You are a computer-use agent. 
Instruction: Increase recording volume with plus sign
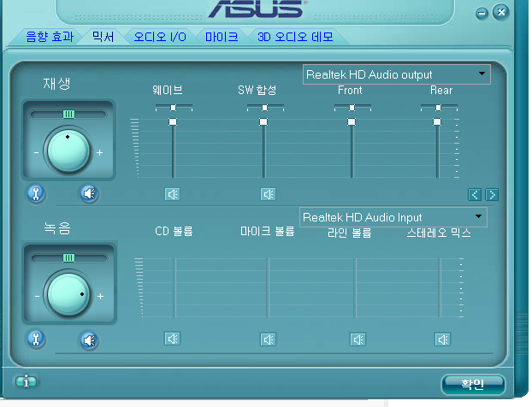click(x=100, y=297)
